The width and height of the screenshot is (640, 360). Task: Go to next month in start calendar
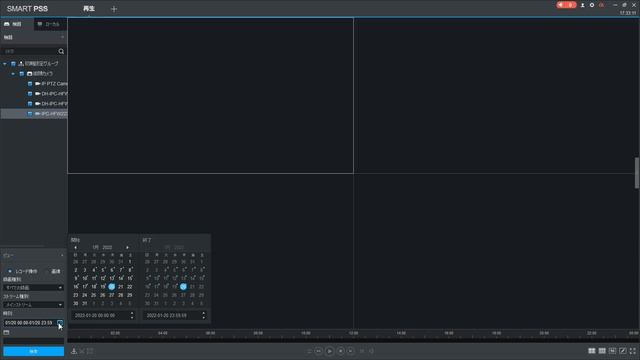(127, 247)
